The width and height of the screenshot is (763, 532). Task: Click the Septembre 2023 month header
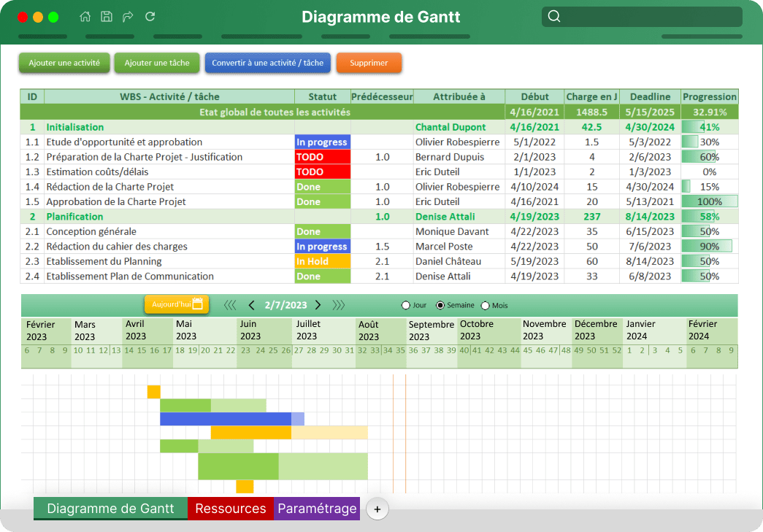tap(431, 330)
